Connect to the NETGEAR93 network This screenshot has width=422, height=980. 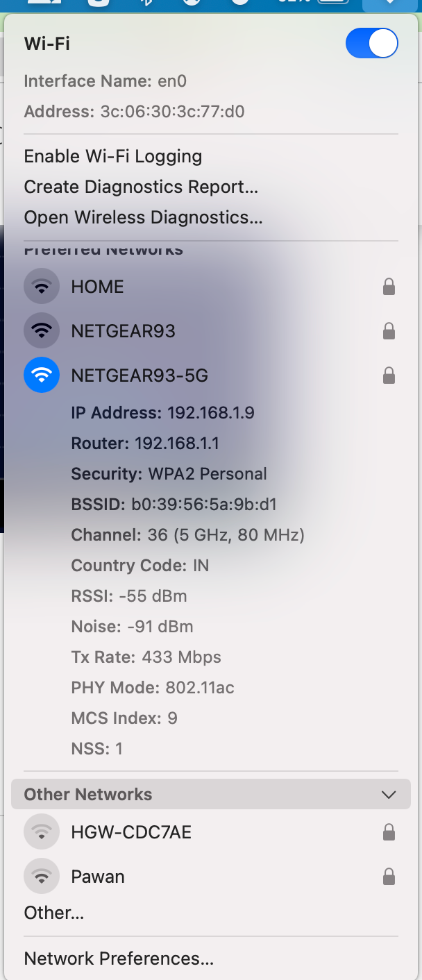(x=211, y=331)
